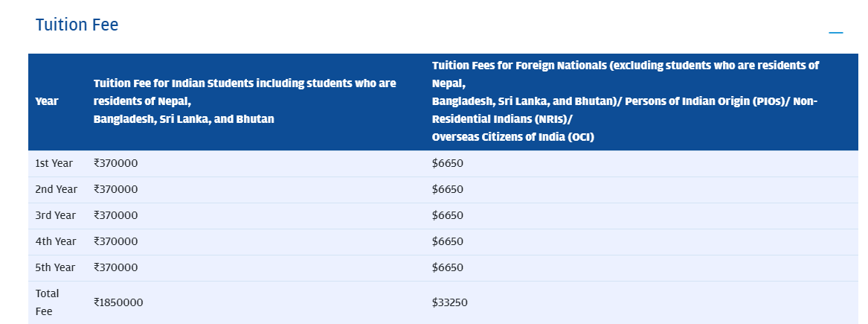Viewport: 868px width, 324px height.
Task: Click the Tuition Fee heading
Action: [x=77, y=25]
